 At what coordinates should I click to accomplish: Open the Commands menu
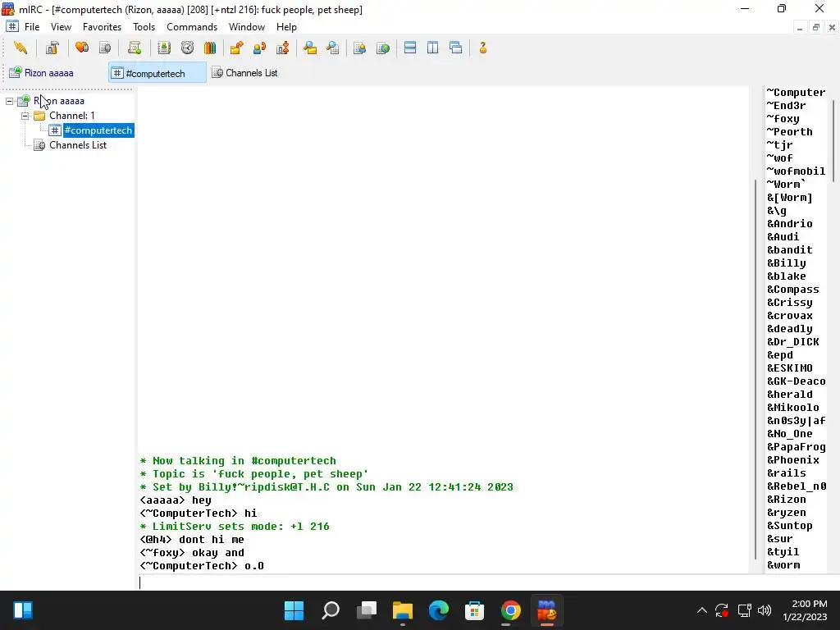(x=192, y=27)
